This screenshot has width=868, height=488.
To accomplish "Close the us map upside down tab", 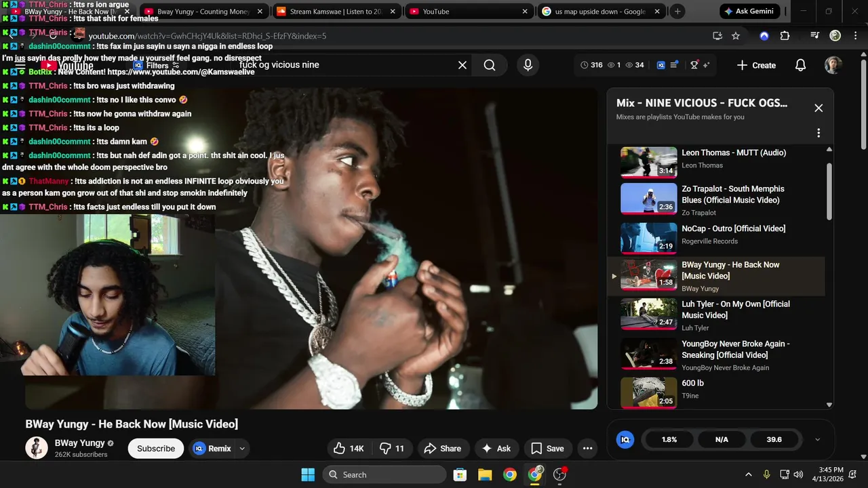I will tap(657, 12).
